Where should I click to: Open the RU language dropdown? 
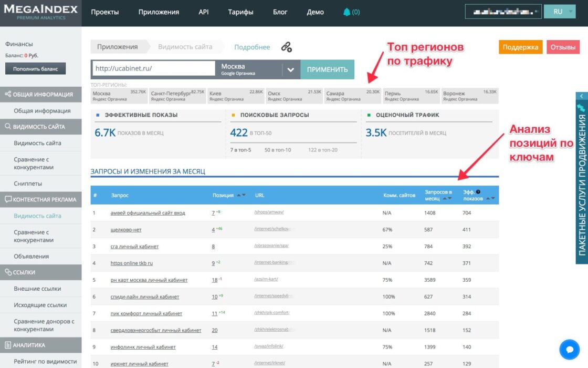pos(560,12)
